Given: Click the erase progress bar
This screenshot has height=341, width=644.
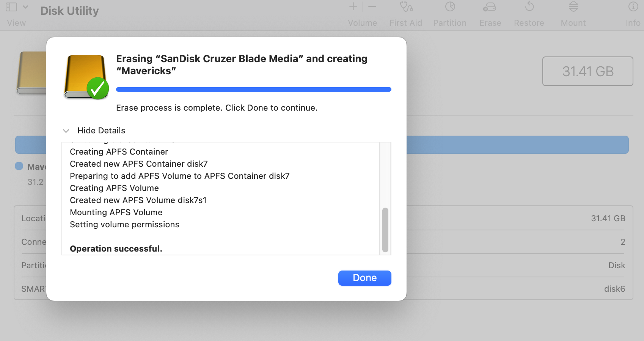Looking at the screenshot, I should tap(254, 89).
